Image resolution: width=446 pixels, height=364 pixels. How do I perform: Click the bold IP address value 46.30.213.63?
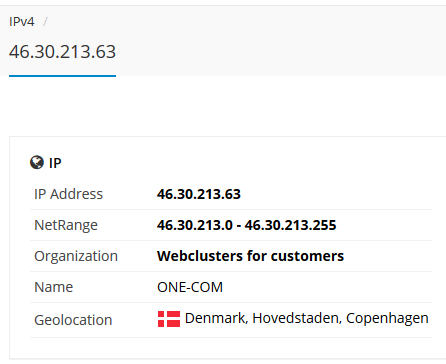[x=199, y=194]
